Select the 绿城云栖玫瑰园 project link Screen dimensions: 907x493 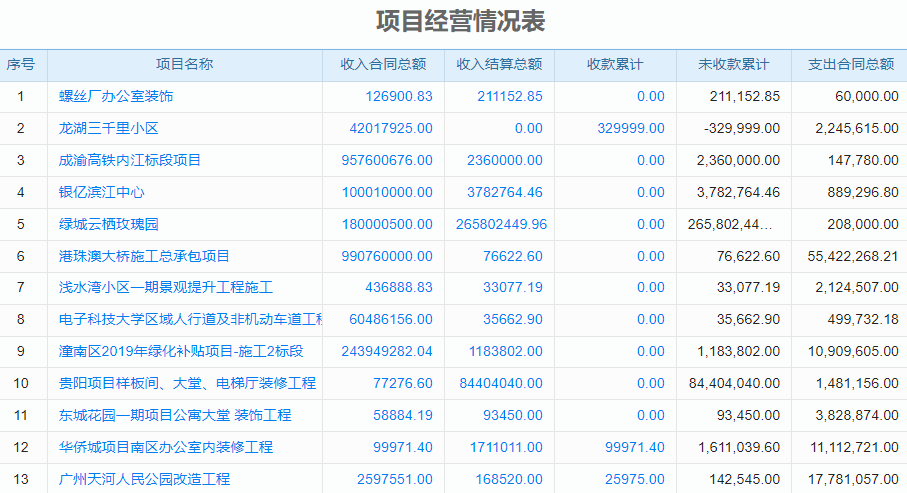click(109, 224)
